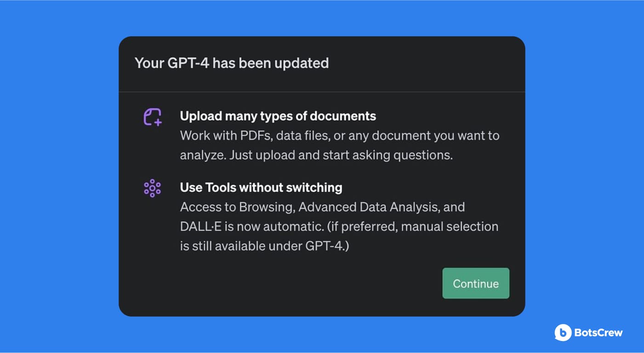Click the purple document upload icon

(x=152, y=117)
